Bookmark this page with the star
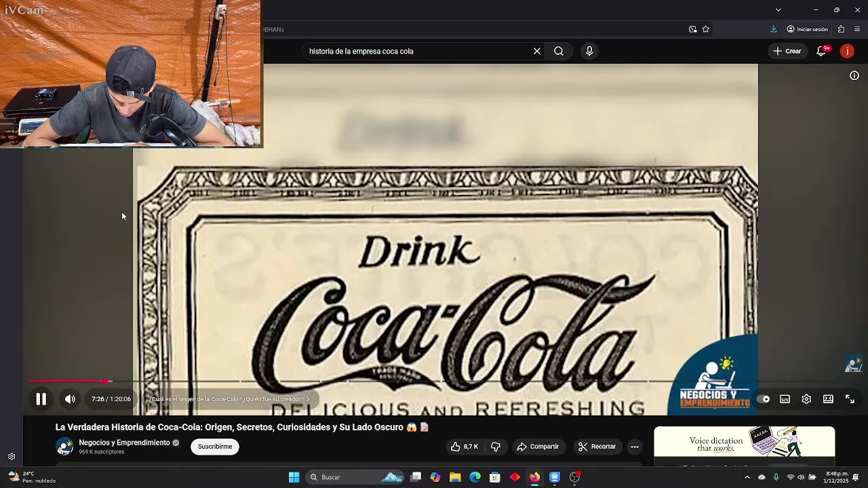868x488 pixels. [706, 29]
